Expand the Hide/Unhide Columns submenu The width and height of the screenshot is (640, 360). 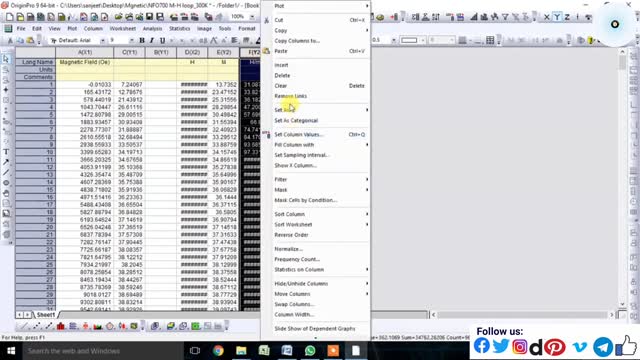coord(316,283)
